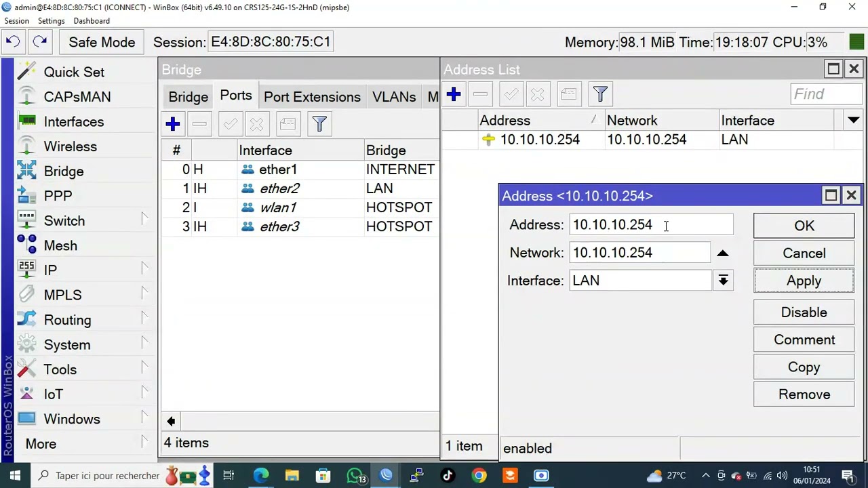Click the Network input field

(x=640, y=253)
